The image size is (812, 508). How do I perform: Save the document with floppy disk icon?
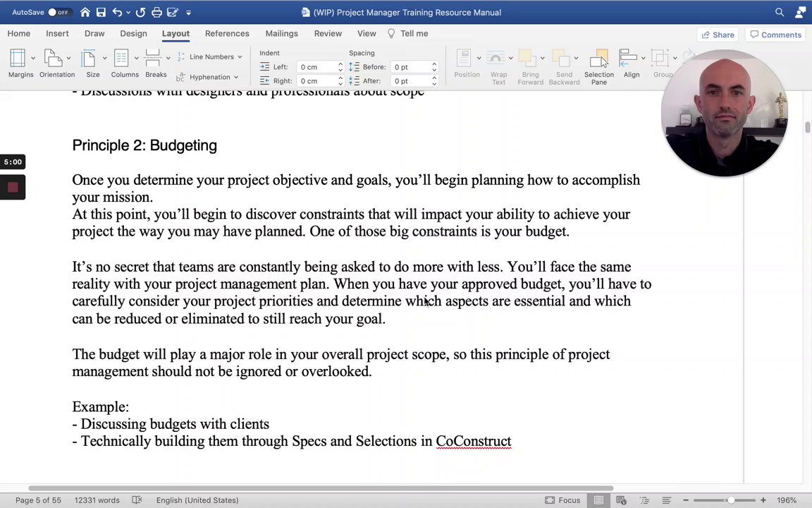coord(101,12)
